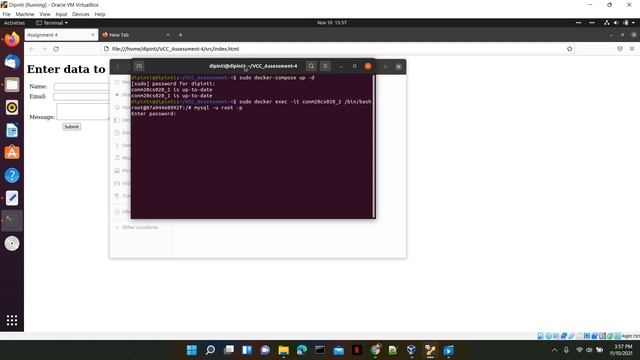Click the Submit button on the form
The image size is (640, 360).
pos(71,127)
